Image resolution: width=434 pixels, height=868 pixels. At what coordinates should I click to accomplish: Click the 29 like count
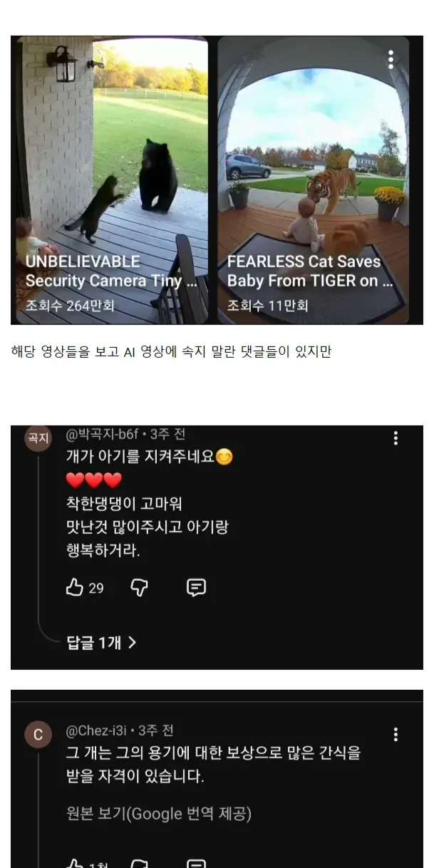coord(96,588)
